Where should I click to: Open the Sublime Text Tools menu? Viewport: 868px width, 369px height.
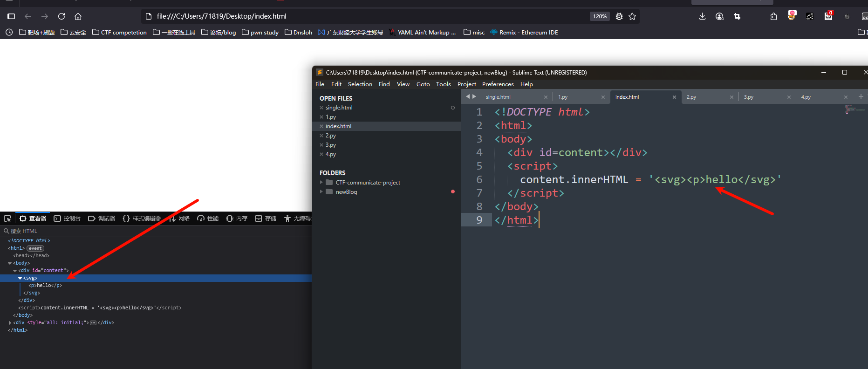444,84
